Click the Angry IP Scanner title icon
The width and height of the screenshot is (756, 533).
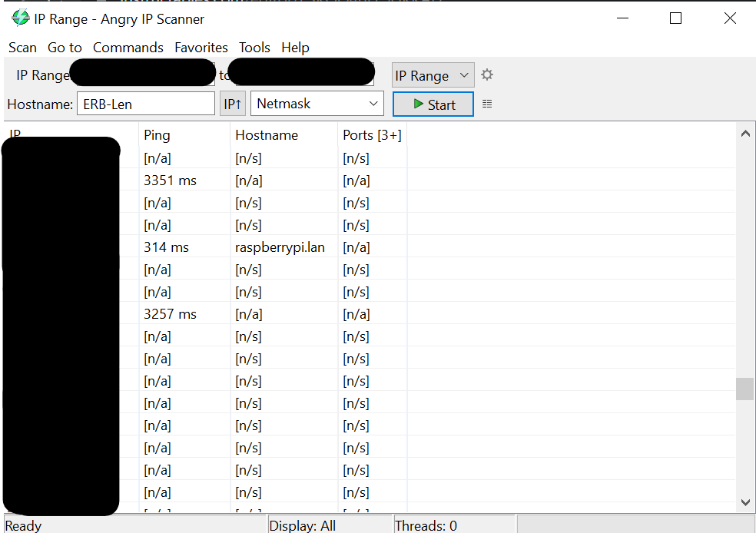(20, 18)
